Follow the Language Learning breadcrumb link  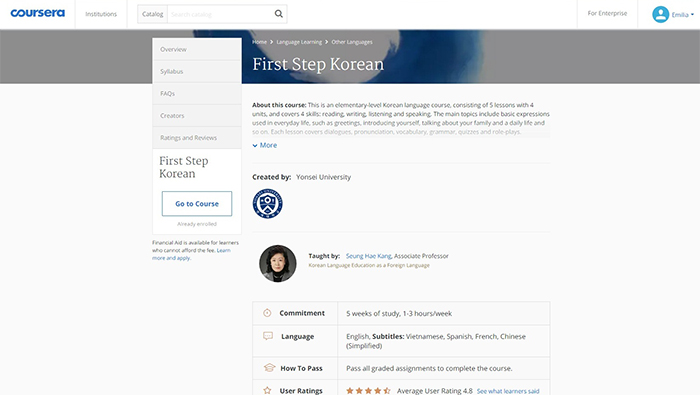click(x=299, y=42)
